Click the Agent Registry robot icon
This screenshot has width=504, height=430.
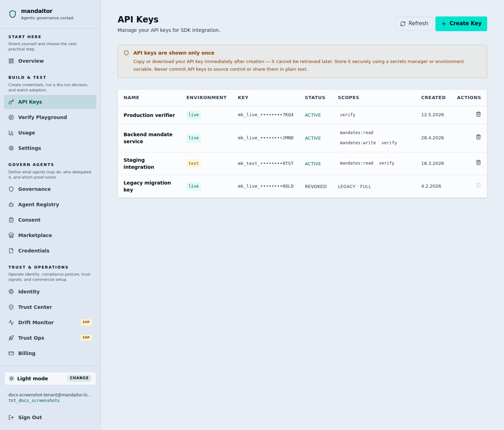click(11, 204)
